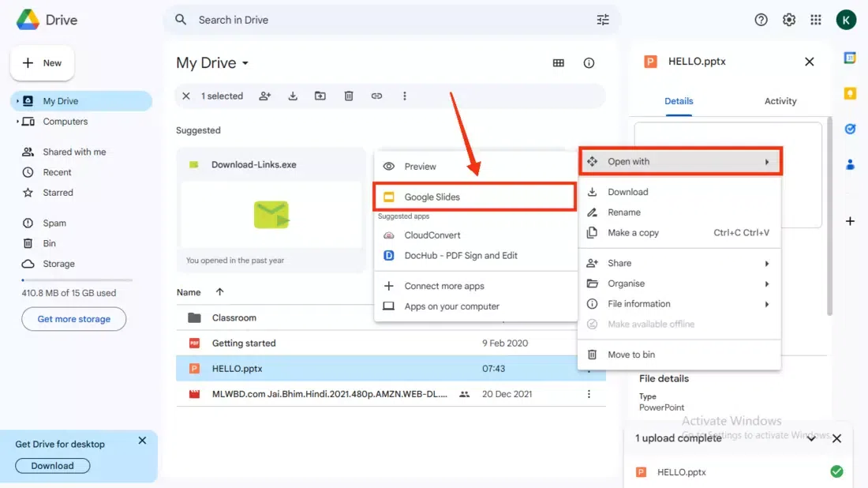Toggle the view details info icon
The width and height of the screenshot is (868, 488).
[589, 63]
